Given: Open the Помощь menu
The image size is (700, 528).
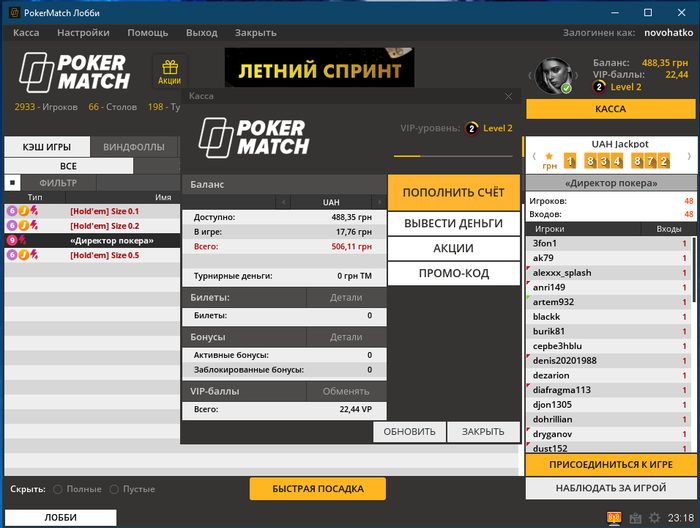Looking at the screenshot, I should point(148,33).
